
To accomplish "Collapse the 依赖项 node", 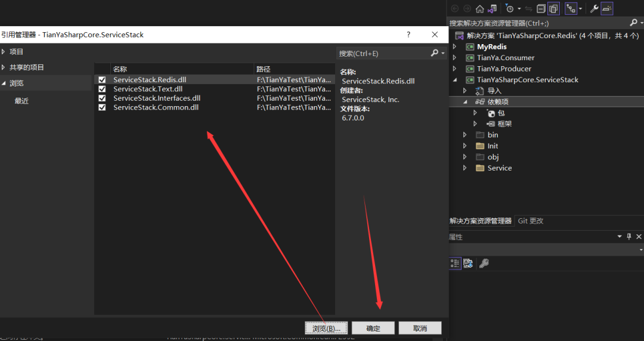I will pos(465,102).
